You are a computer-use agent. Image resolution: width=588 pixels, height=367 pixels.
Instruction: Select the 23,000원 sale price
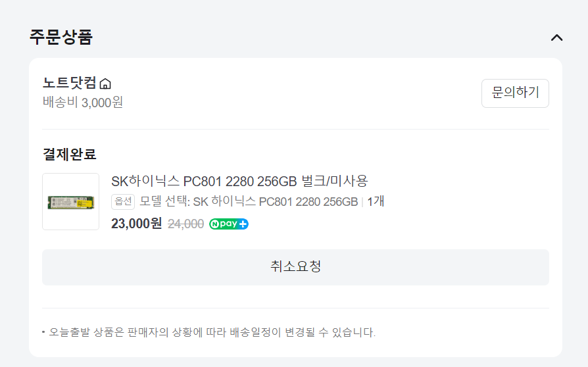(x=137, y=224)
